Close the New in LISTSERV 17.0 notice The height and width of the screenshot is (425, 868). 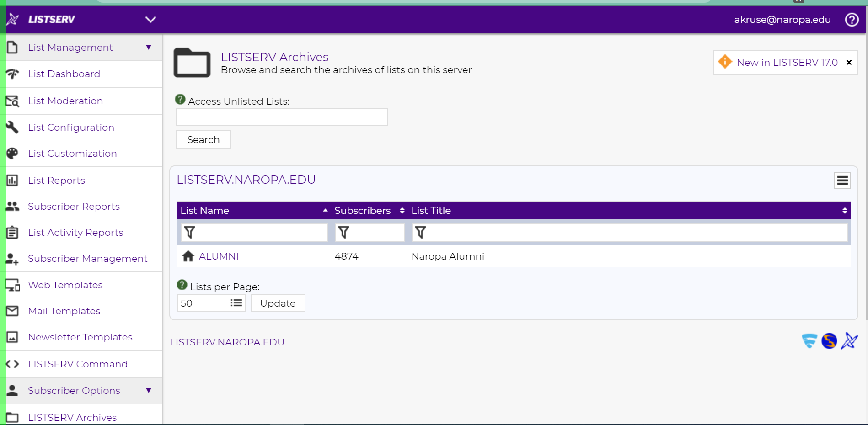pyautogui.click(x=849, y=63)
